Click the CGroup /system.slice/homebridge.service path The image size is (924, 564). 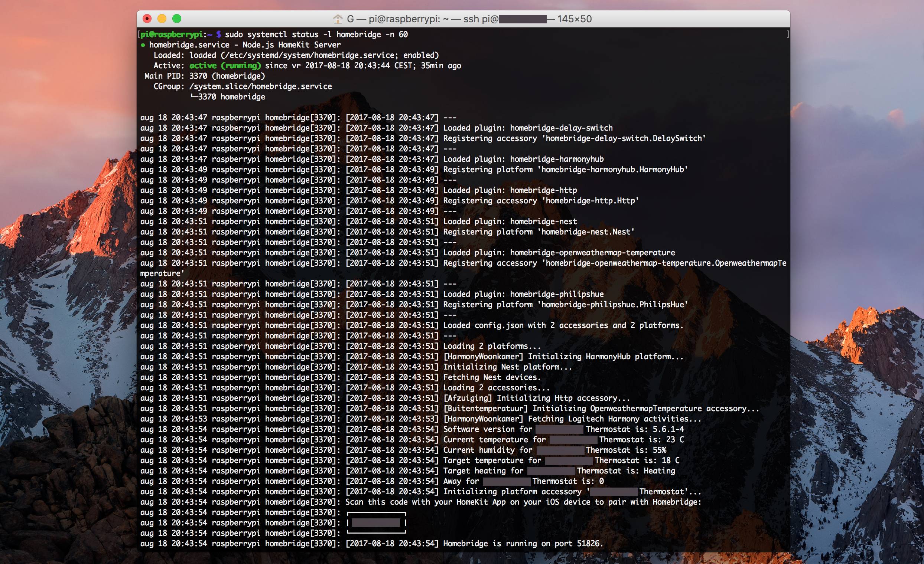(260, 86)
